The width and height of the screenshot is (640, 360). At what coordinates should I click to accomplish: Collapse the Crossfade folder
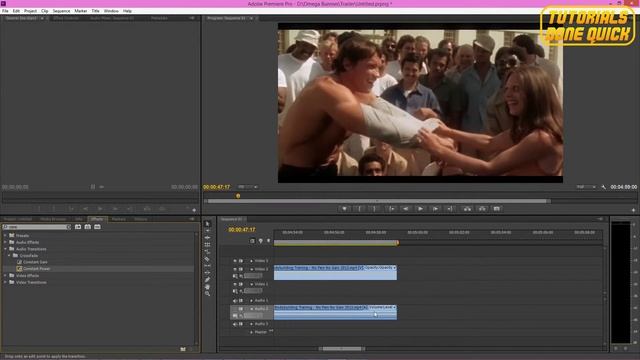[x=9, y=256]
